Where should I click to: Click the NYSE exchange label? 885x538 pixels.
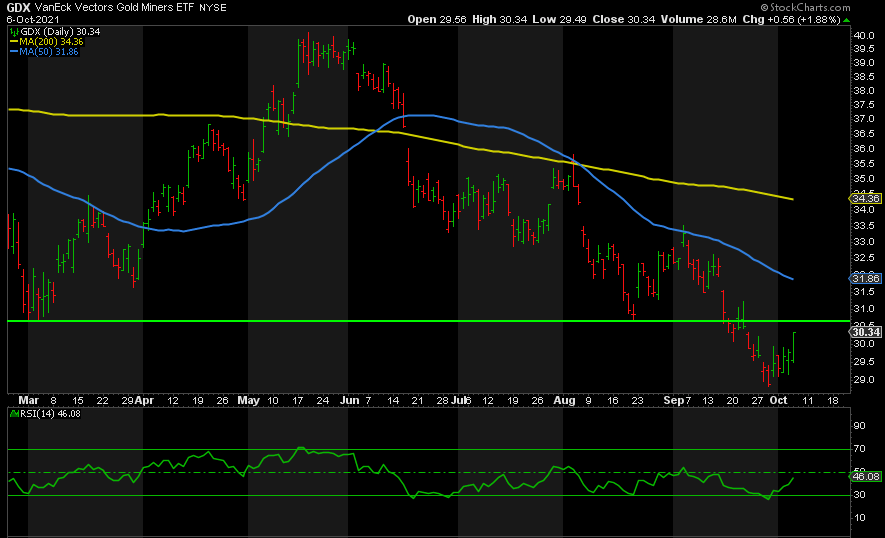213,8
